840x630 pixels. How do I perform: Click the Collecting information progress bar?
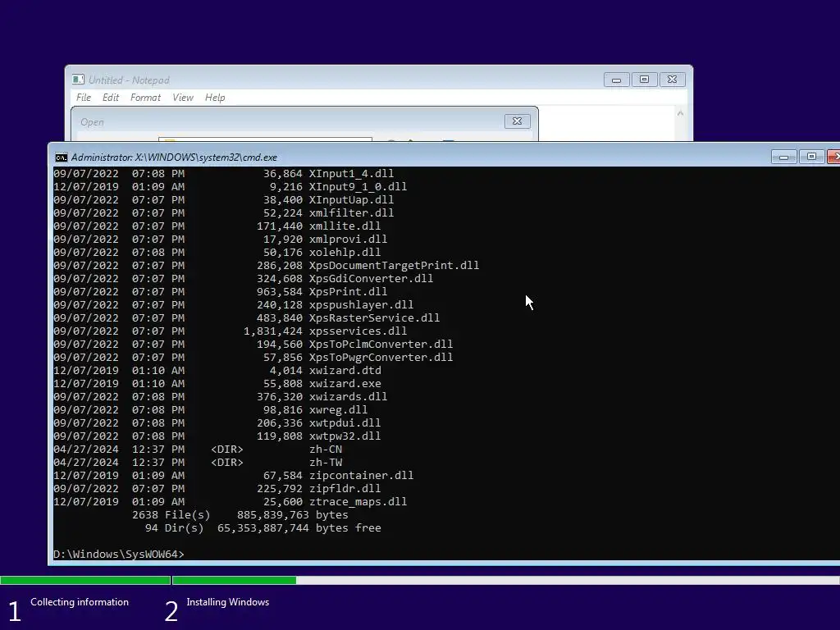pyautogui.click(x=85, y=580)
